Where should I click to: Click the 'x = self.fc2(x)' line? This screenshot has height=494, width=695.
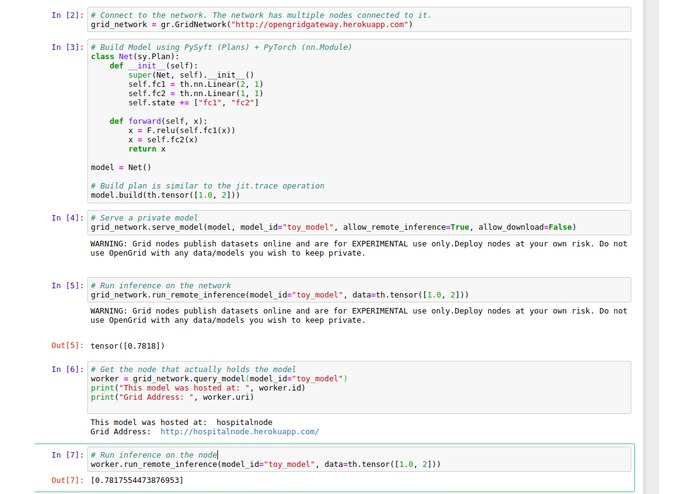(x=163, y=140)
